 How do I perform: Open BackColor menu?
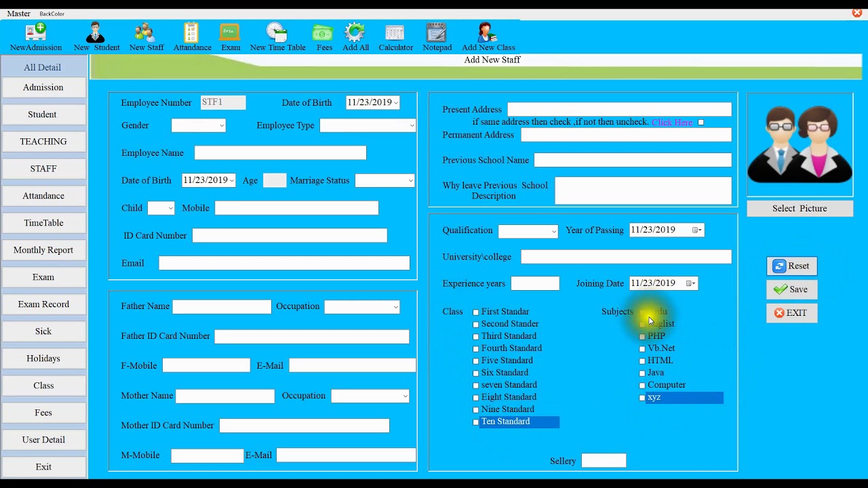point(52,14)
